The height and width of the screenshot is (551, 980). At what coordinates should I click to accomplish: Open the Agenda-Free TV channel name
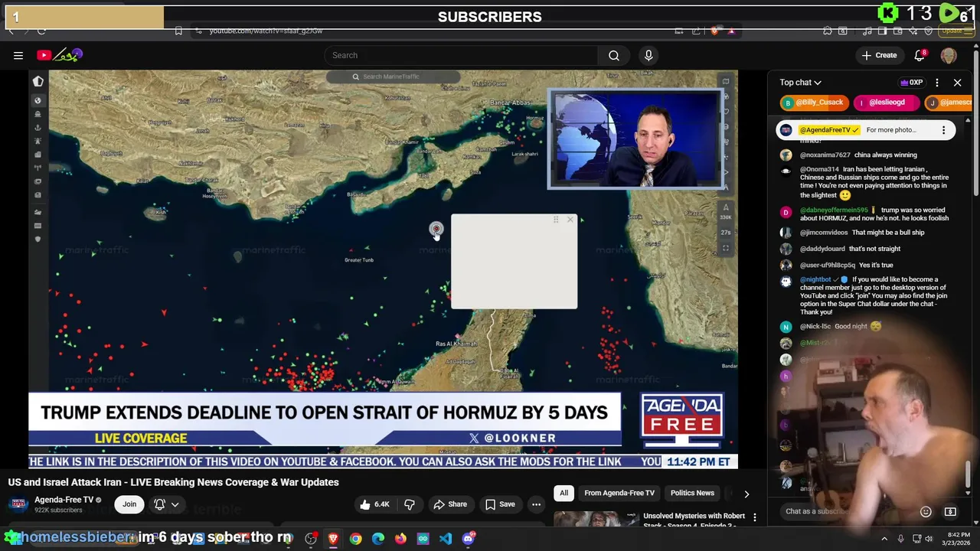click(64, 500)
